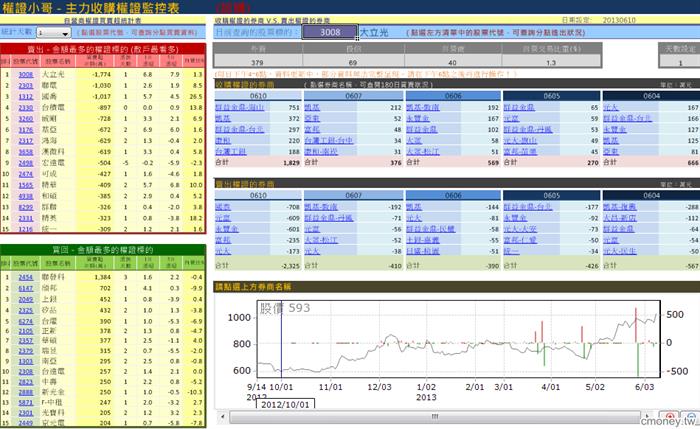Open stock code 2454 聯發科 link
The height and width of the screenshot is (429, 700).
coord(25,277)
